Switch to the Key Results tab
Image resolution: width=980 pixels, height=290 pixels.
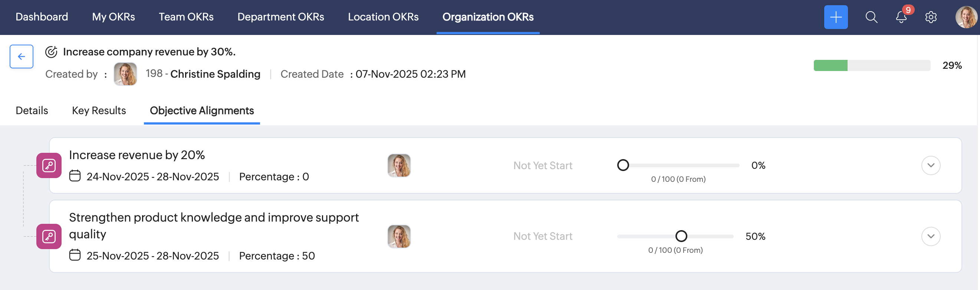pos(99,110)
